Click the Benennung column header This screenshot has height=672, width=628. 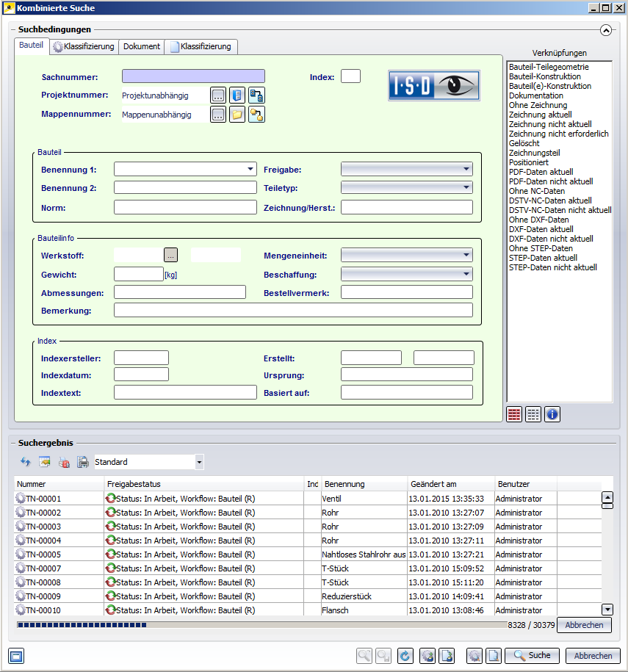pos(364,484)
